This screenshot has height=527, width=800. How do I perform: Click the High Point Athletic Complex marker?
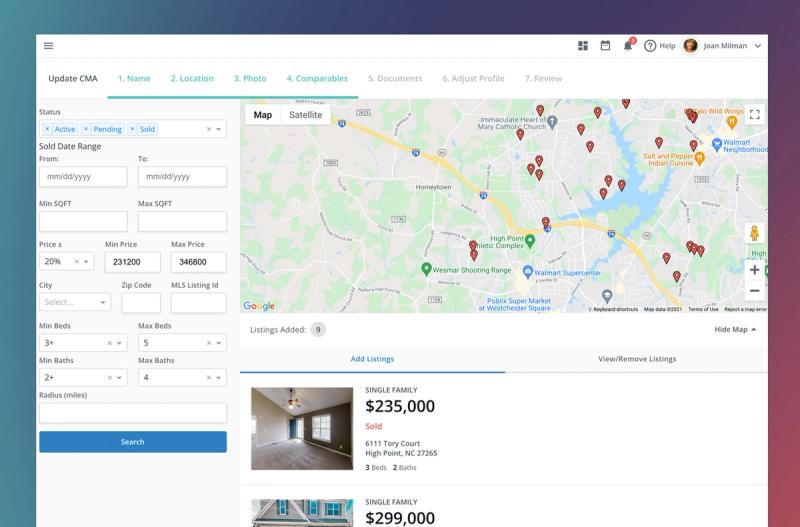pos(530,240)
